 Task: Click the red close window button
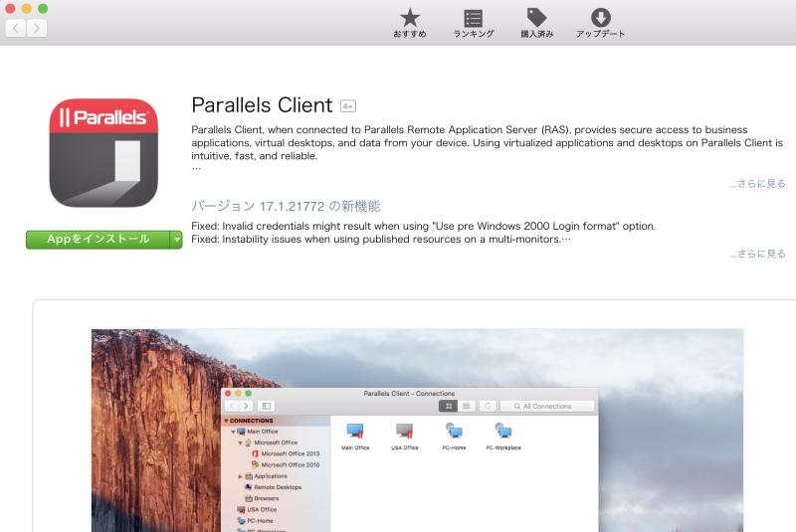tap(10, 8)
